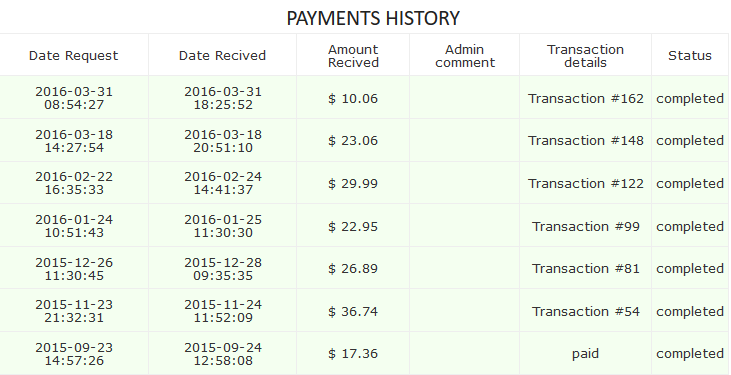
Task: Click the Date Recived column header
Action: (222, 56)
